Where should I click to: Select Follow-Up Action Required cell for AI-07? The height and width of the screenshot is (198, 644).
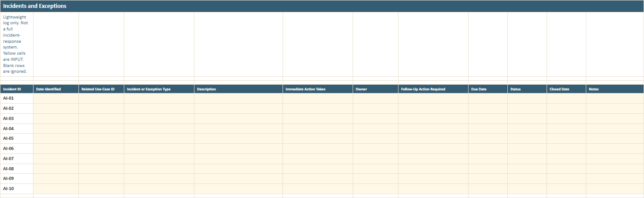[433, 159]
